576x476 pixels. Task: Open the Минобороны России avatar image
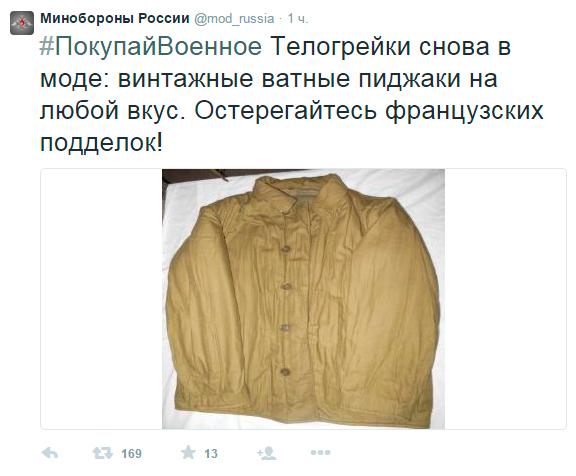coord(22,23)
